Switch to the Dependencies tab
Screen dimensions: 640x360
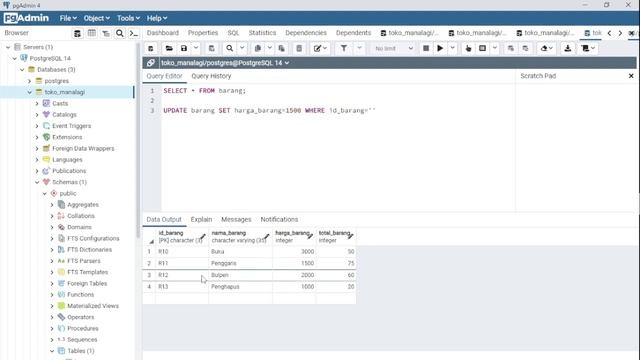[x=306, y=33]
